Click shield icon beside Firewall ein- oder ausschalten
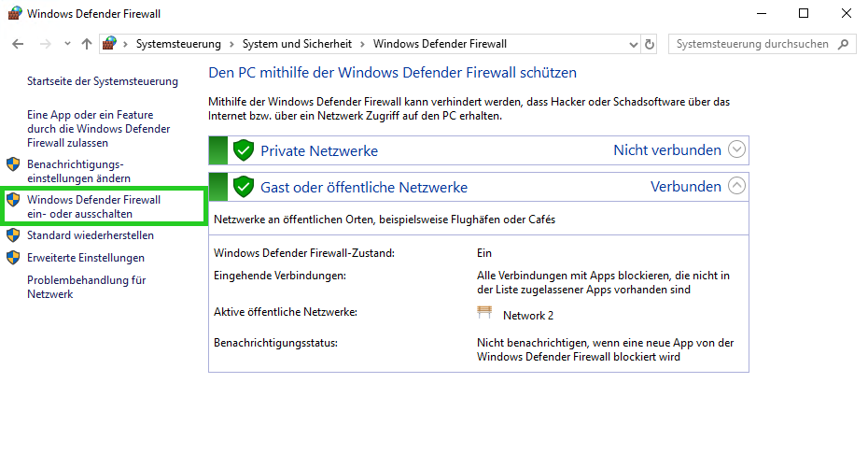868x468 pixels. pos(13,200)
